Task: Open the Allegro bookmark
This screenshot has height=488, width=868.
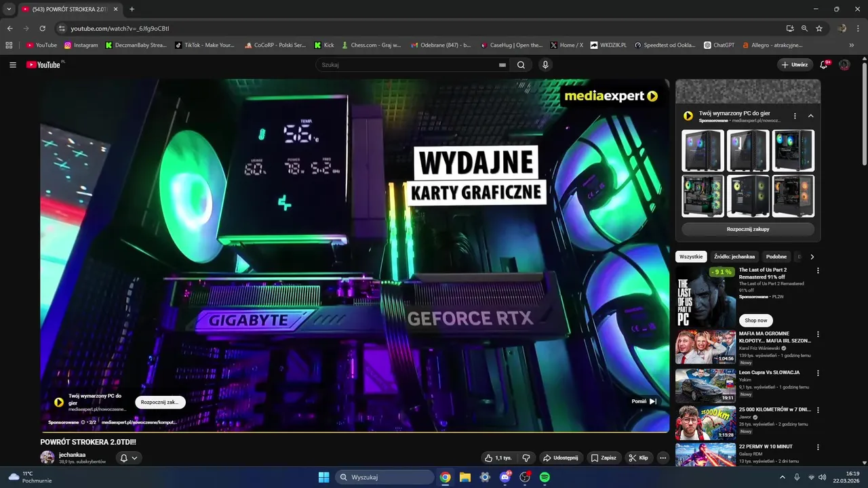Action: click(772, 45)
